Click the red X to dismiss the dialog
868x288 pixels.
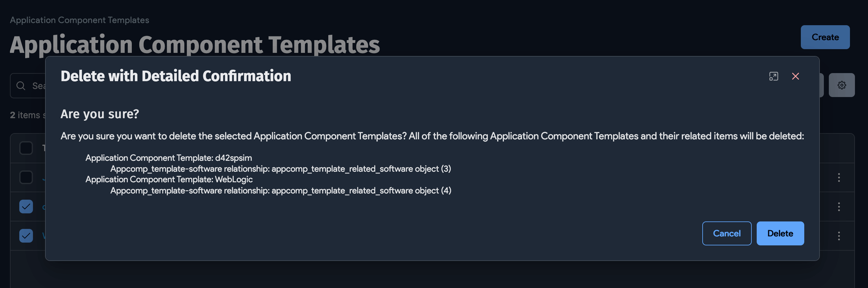coord(796,76)
